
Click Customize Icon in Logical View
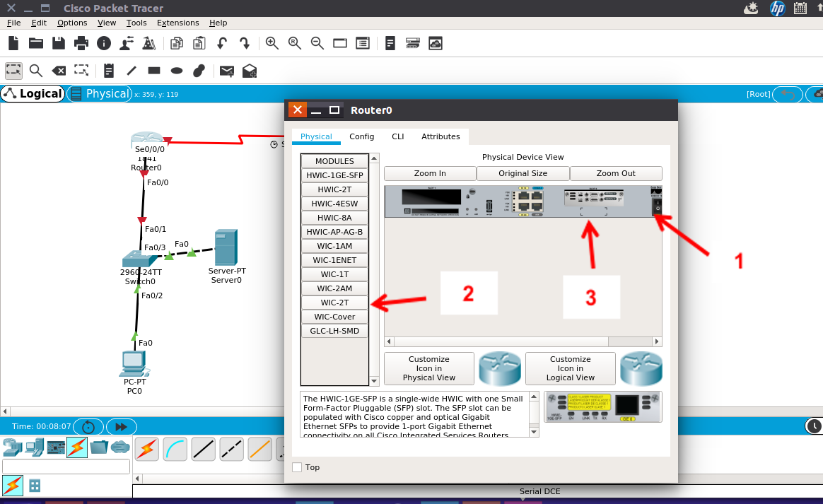(x=570, y=368)
